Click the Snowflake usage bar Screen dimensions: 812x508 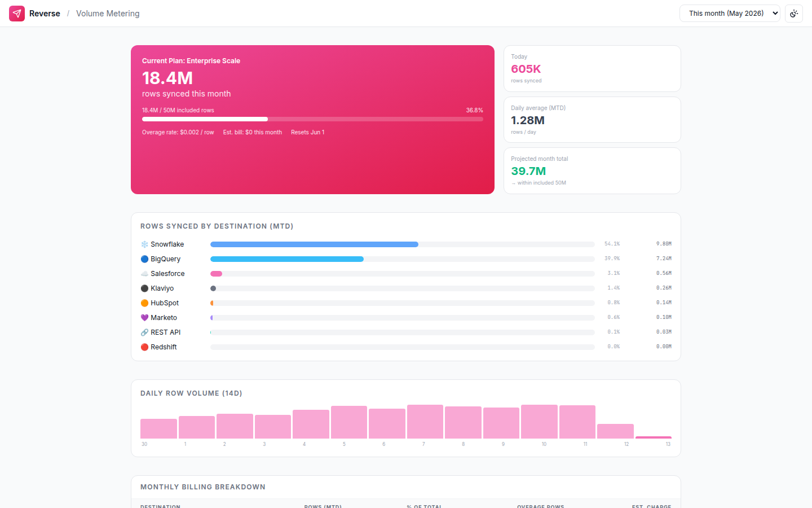point(403,244)
